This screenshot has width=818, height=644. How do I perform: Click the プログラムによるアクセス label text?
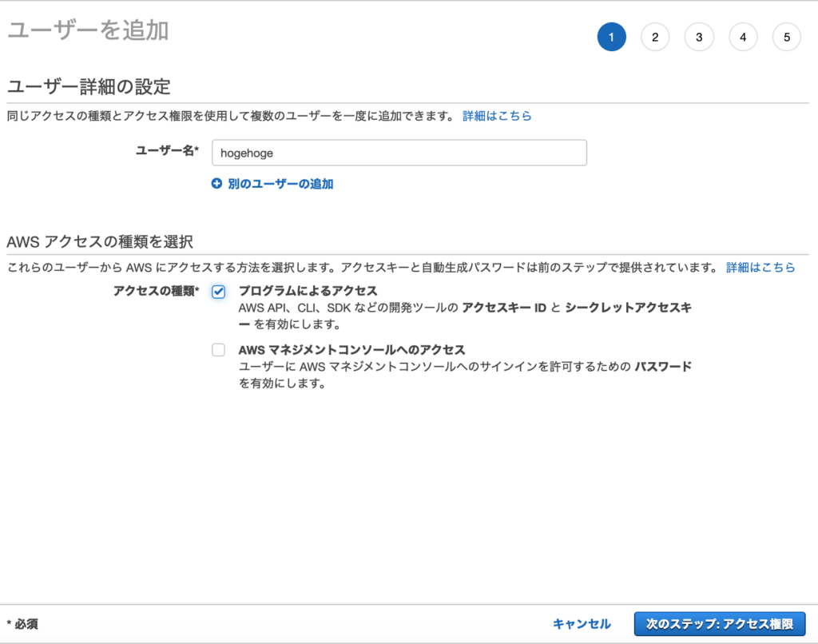(308, 291)
